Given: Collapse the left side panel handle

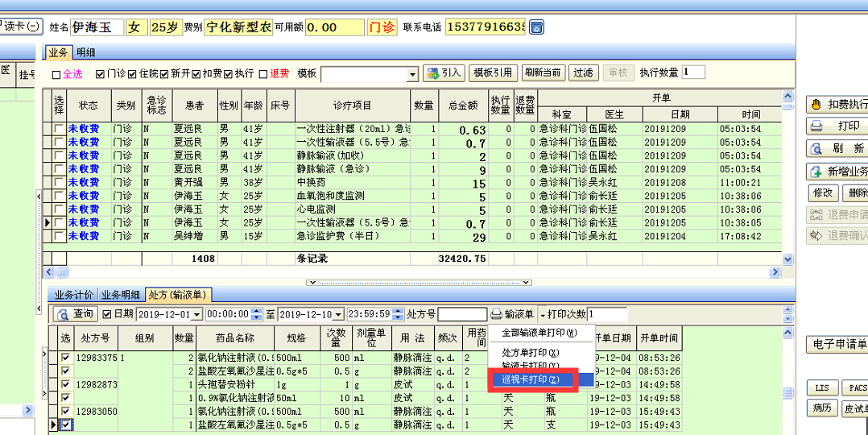Looking at the screenshot, I should tap(38, 252).
